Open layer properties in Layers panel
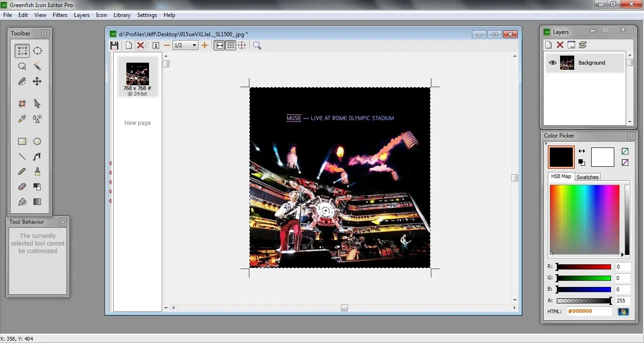The image size is (644, 343). [x=571, y=45]
